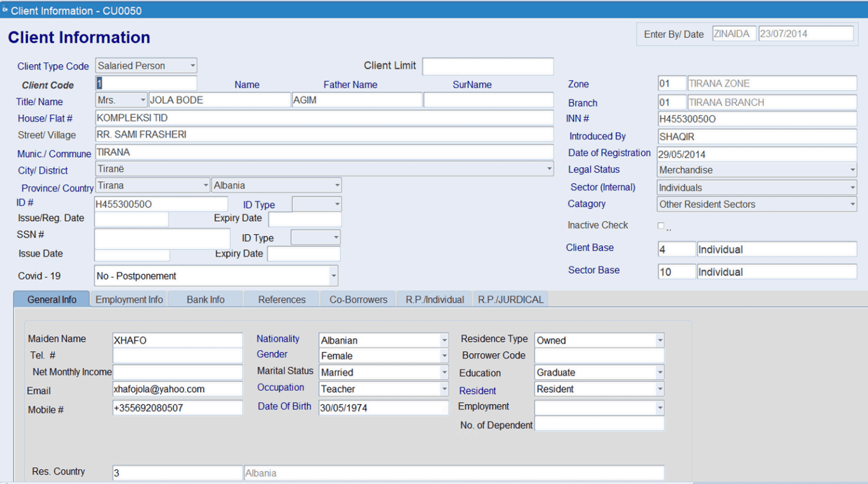Go to the References tab

282,299
